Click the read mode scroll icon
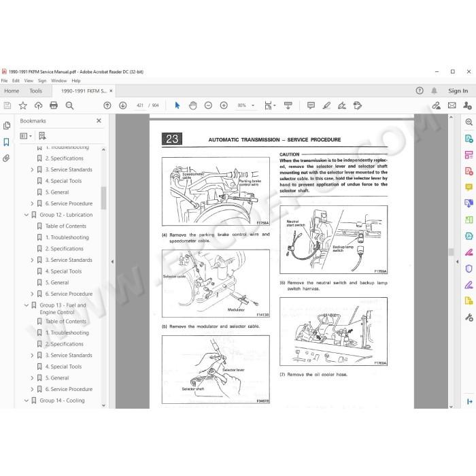476x476 pixels. click(x=288, y=105)
